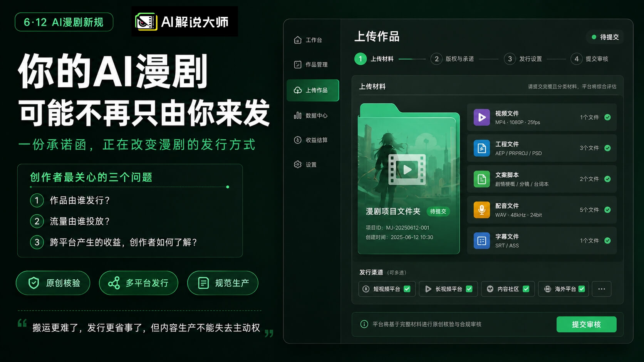The height and width of the screenshot is (362, 644).
Task: Click the film play icon on folder
Action: click(407, 169)
